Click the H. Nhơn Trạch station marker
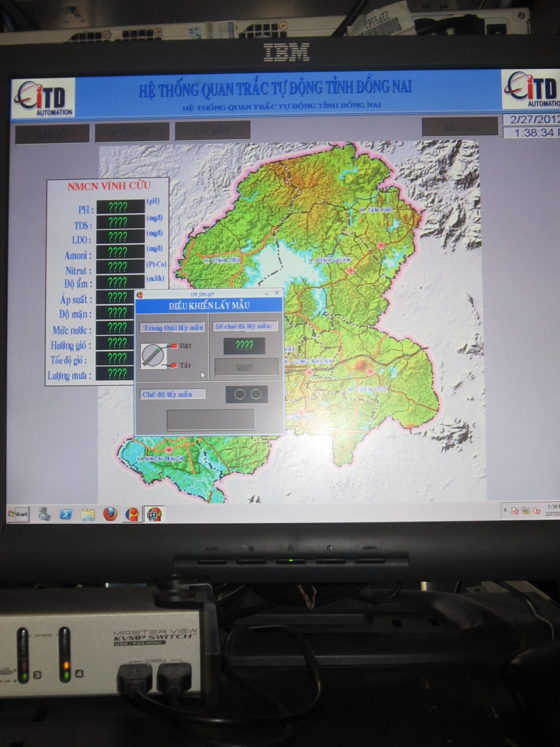This screenshot has width=560, height=747. (169, 450)
